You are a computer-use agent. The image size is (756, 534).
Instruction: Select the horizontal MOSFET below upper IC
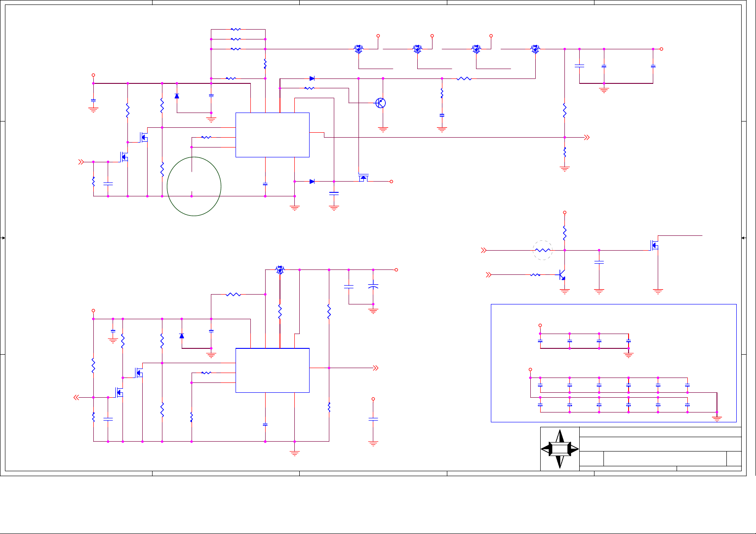pyautogui.click(x=363, y=178)
